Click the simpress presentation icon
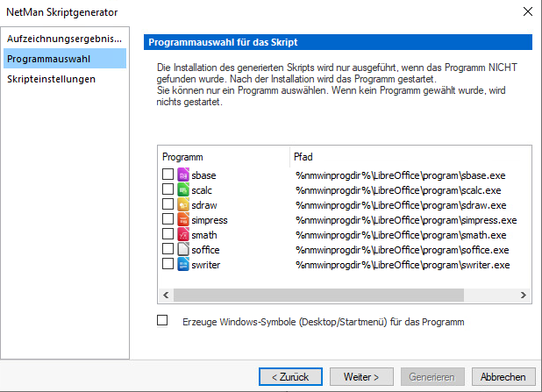 coord(183,219)
